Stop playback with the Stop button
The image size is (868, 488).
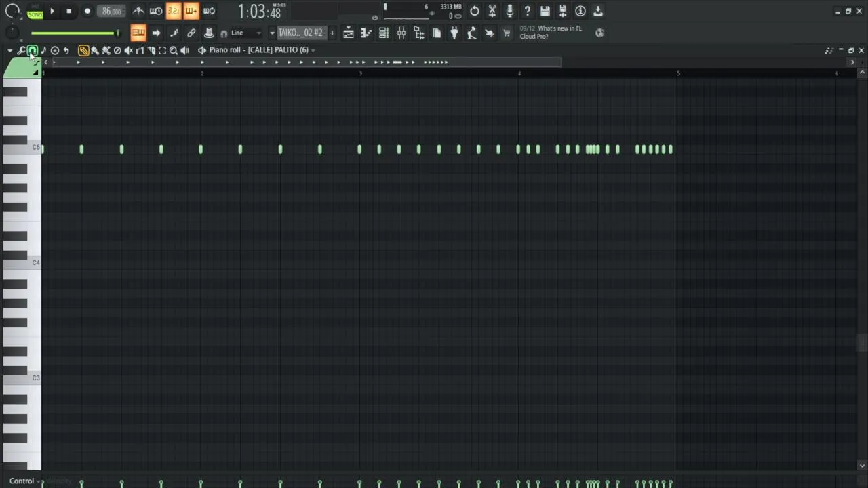point(68,11)
